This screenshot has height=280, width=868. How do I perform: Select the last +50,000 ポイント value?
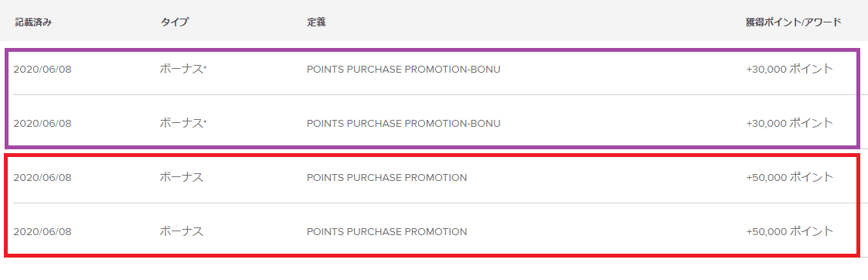(789, 231)
